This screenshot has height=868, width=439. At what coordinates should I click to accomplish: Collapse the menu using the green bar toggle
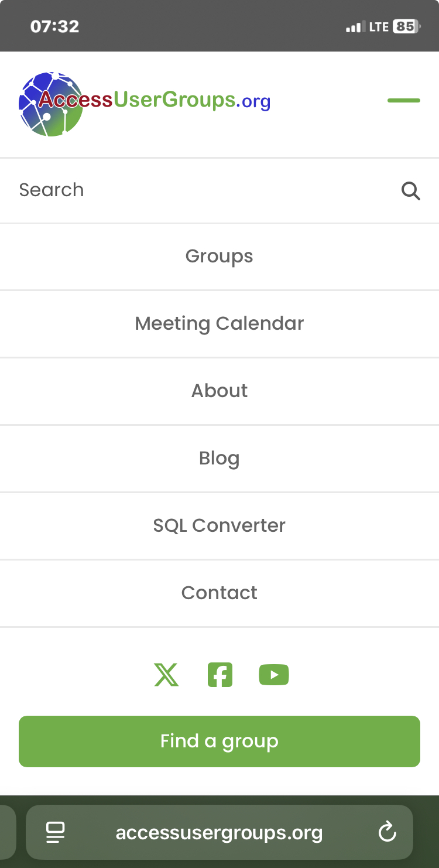403,101
